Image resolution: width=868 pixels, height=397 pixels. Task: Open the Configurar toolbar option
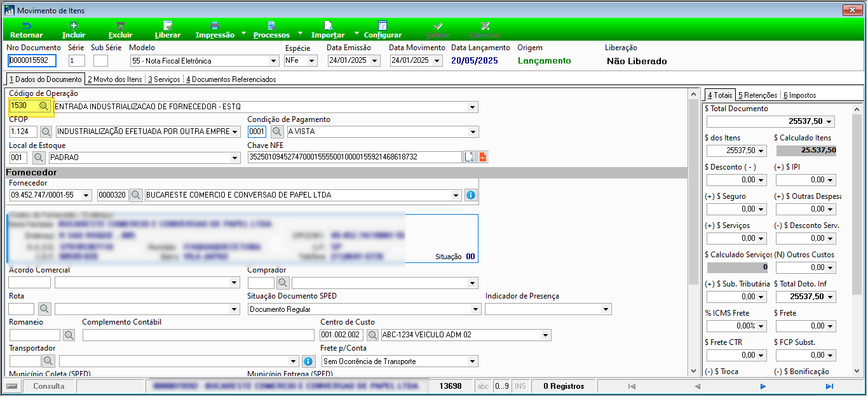(383, 30)
